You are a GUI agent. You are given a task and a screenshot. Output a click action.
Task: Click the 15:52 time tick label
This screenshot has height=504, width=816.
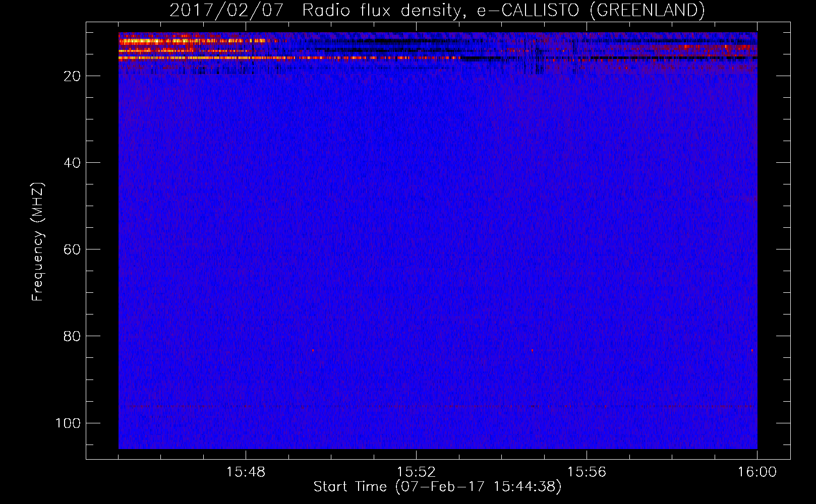pos(416,472)
